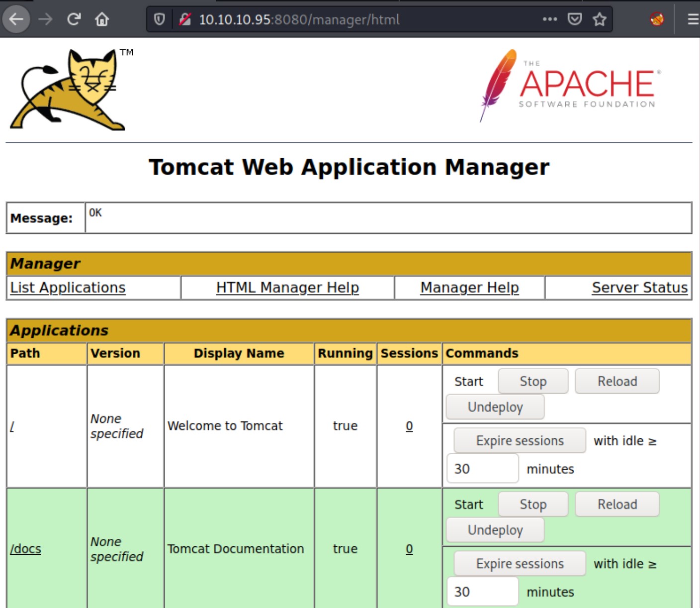Bookmark this page with the star icon
Viewport: 700px width, 608px height.
click(x=600, y=19)
